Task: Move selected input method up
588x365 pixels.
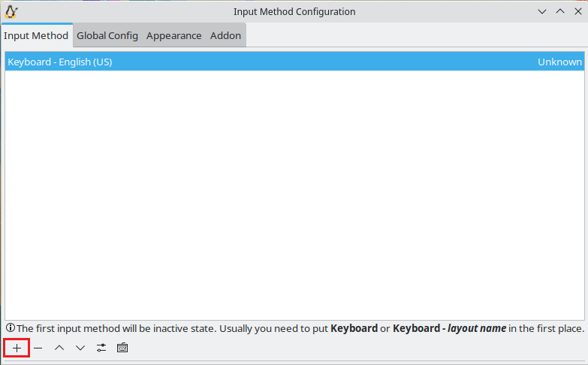Action: 59,348
